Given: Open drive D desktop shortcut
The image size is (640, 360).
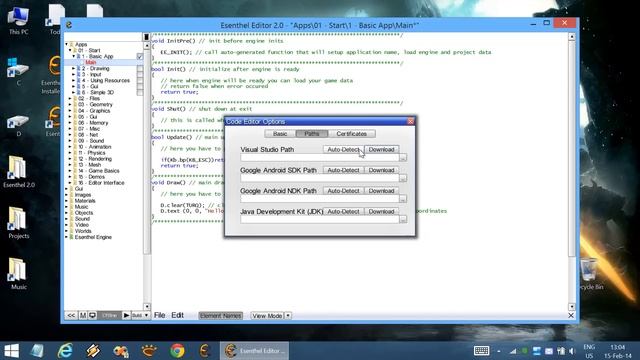Looking at the screenshot, I should click(x=18, y=124).
